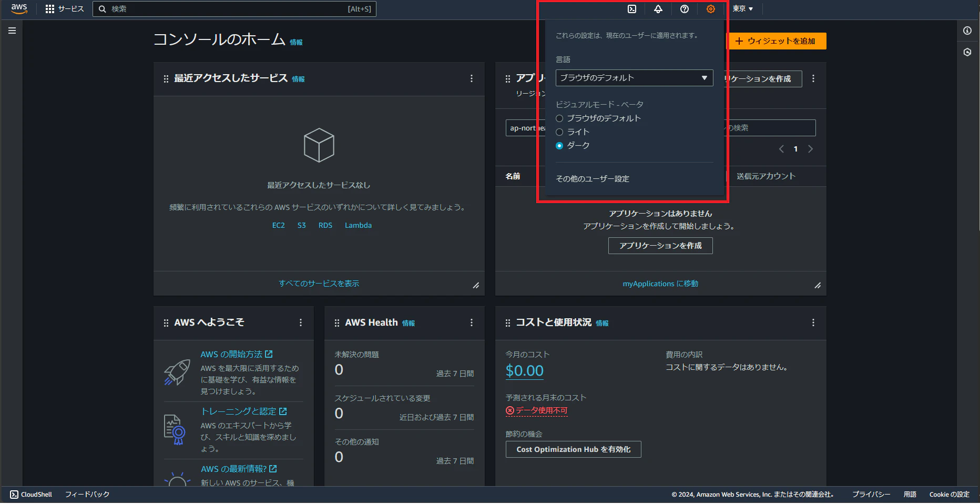Select the ダーク visual mode option
The width and height of the screenshot is (980, 504).
pyautogui.click(x=559, y=146)
